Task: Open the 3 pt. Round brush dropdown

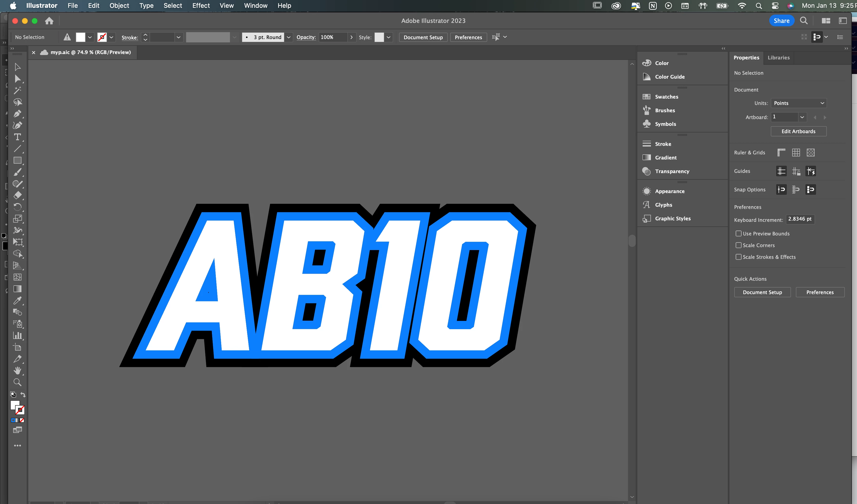Action: click(289, 37)
